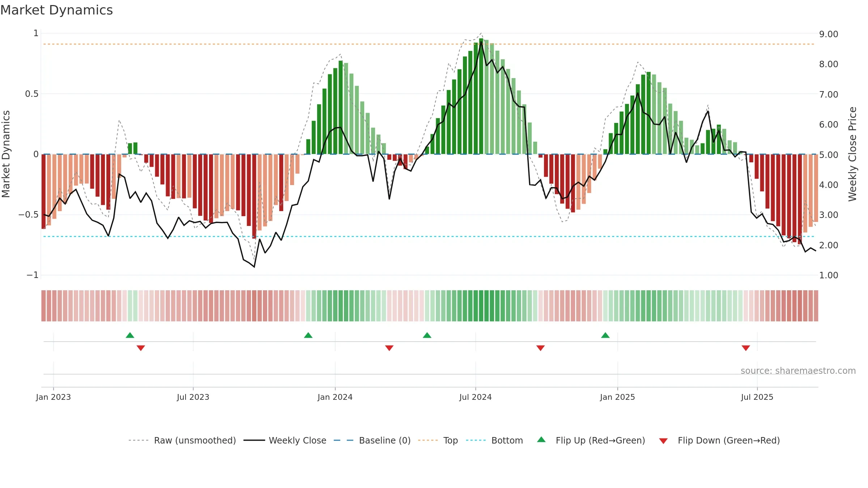Viewport: 868px width, 488px height.
Task: Click the 9.00 price axis tick label
Action: (829, 34)
